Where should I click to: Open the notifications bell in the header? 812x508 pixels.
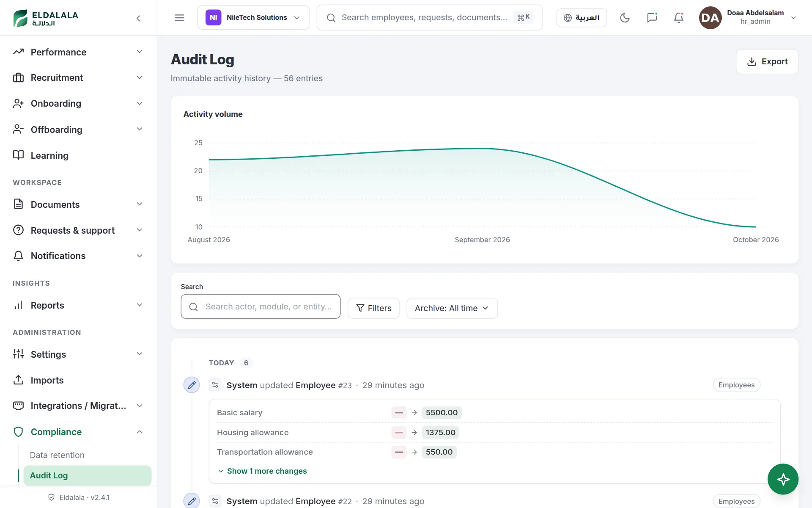(x=679, y=18)
